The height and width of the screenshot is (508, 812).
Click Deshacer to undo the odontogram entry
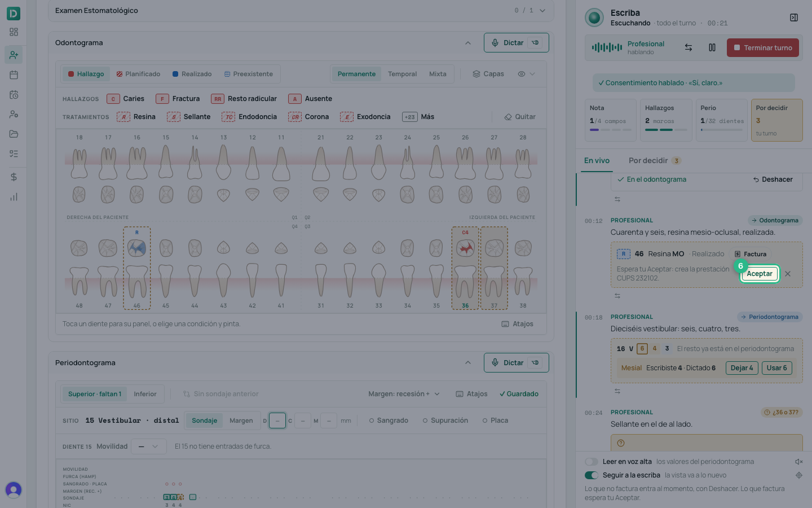pos(773,179)
